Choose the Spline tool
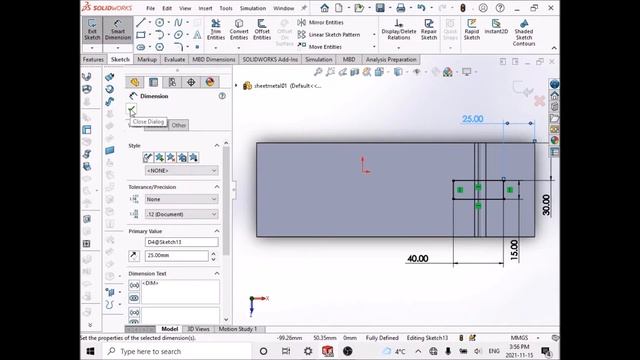The image size is (640, 360). (x=178, y=22)
